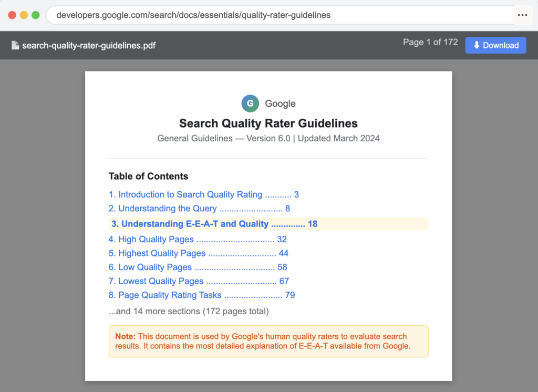Jump to Highest Quality Pages section
538x392 pixels.
pyautogui.click(x=199, y=253)
